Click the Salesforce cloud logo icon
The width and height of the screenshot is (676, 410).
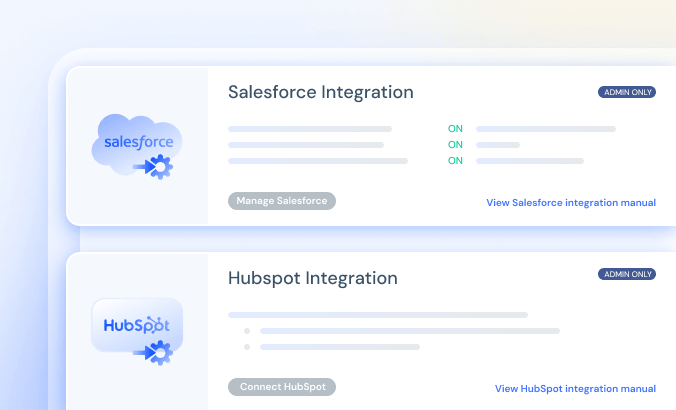click(137, 146)
